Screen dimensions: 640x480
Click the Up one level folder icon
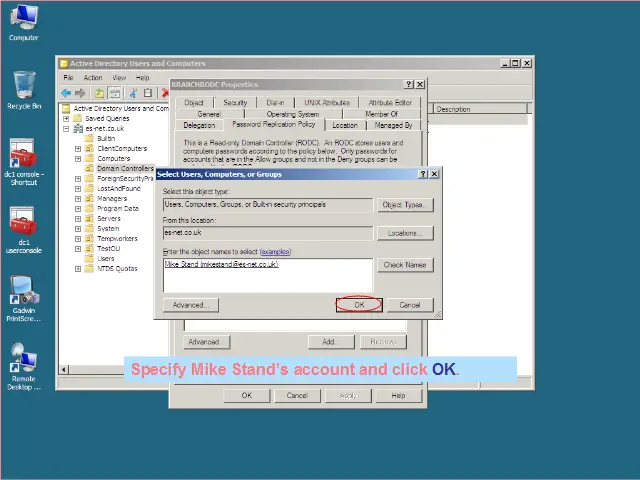pos(100,93)
